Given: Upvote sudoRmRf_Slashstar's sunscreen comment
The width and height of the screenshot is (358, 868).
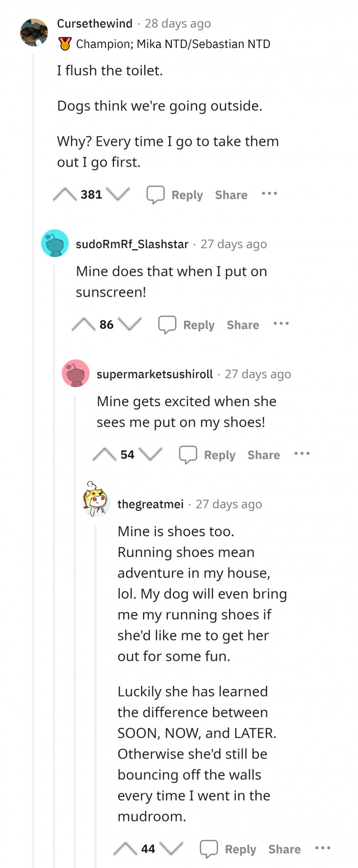Looking at the screenshot, I should pyautogui.click(x=83, y=324).
